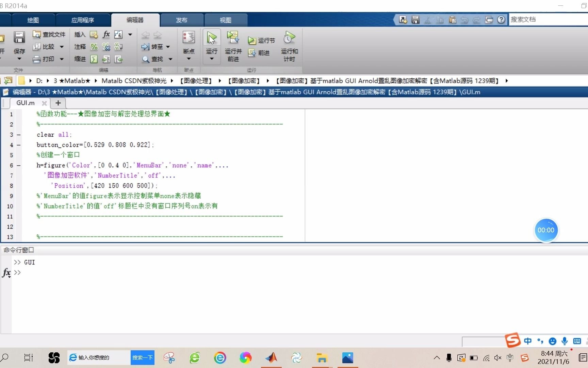Click the taskbar volume muted icon
The height and width of the screenshot is (368, 588).
(498, 358)
